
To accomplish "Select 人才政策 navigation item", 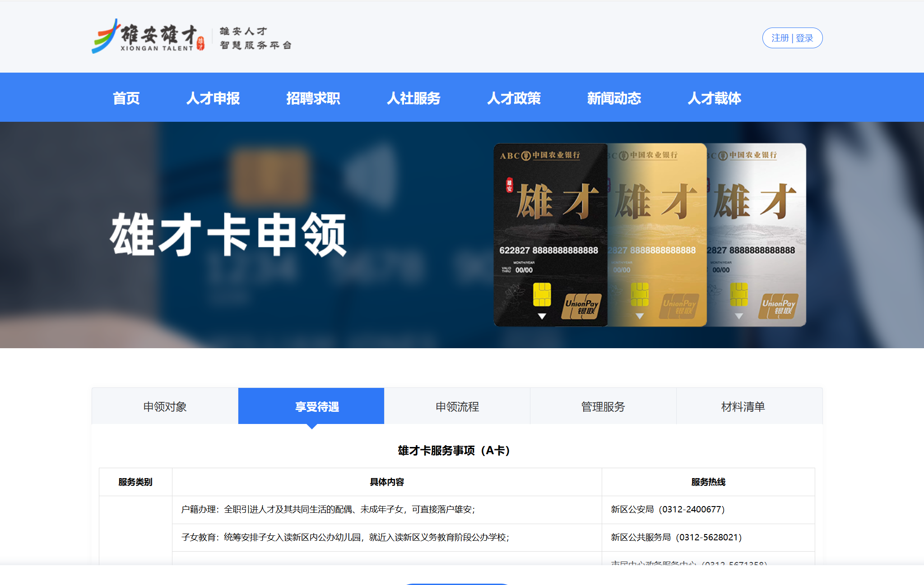I will pos(514,98).
